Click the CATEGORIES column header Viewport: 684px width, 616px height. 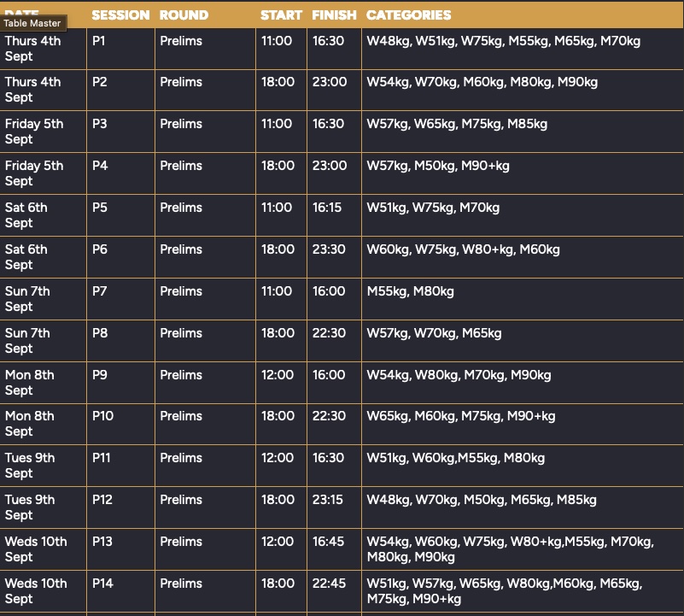(408, 15)
